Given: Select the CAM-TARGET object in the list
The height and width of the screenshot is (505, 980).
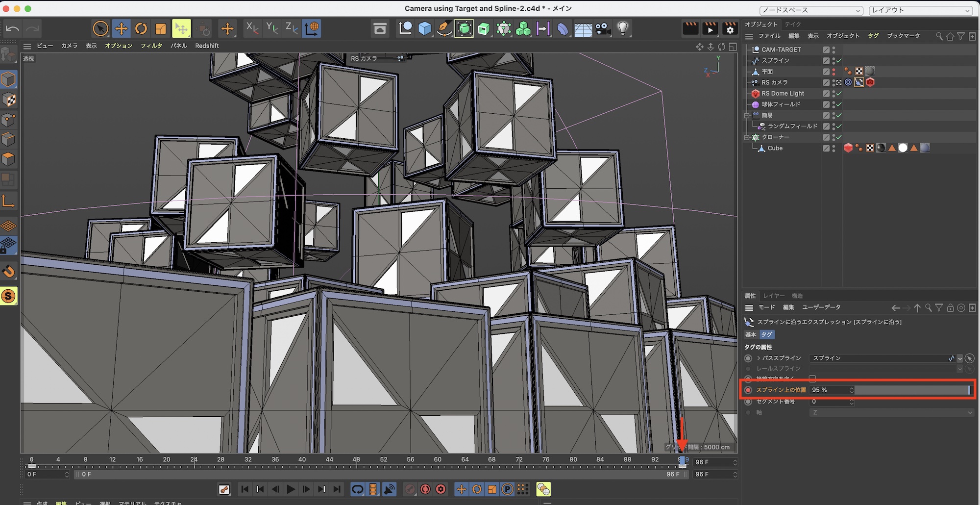Looking at the screenshot, I should pyautogui.click(x=781, y=50).
